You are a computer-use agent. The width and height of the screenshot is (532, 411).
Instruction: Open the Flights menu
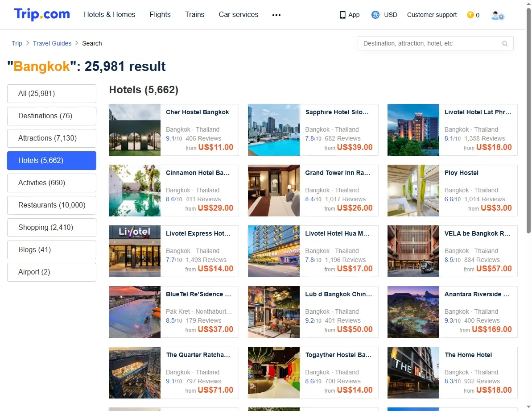(x=160, y=15)
